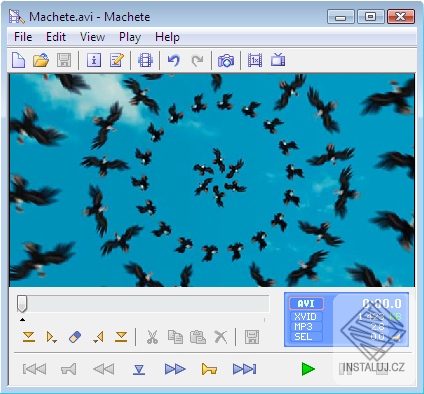Click the blue jump-to-time marker icon

(139, 369)
